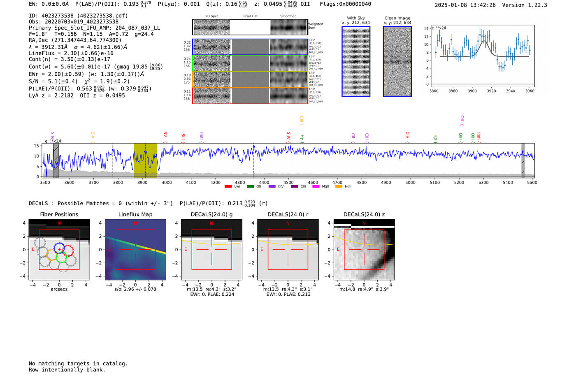This screenshot has width=576, height=392.
Task: Click the red 'SiII' line marker label
Action: [x=183, y=137]
